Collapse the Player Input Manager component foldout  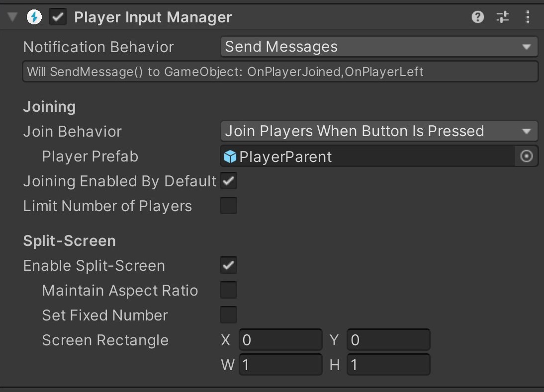(x=12, y=17)
